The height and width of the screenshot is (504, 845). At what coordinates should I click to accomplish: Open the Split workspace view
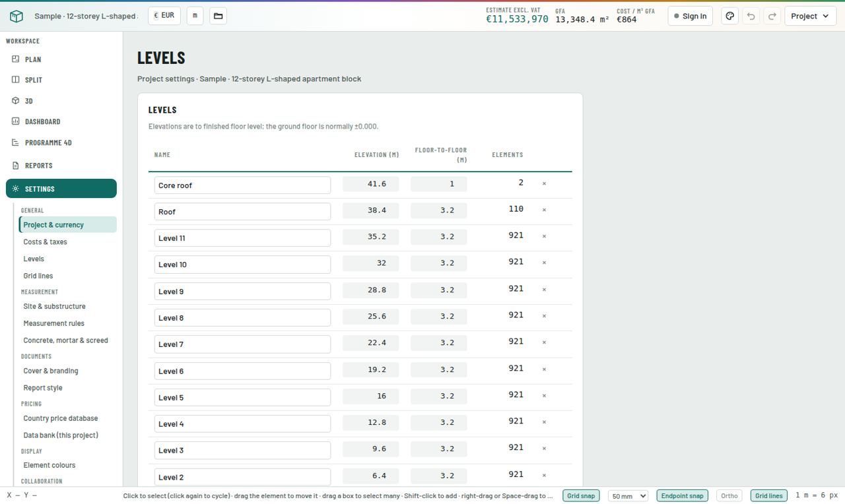61,80
